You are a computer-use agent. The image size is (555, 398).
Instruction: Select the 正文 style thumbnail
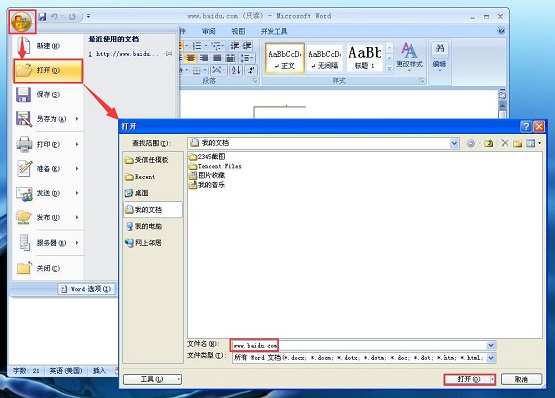pos(285,58)
